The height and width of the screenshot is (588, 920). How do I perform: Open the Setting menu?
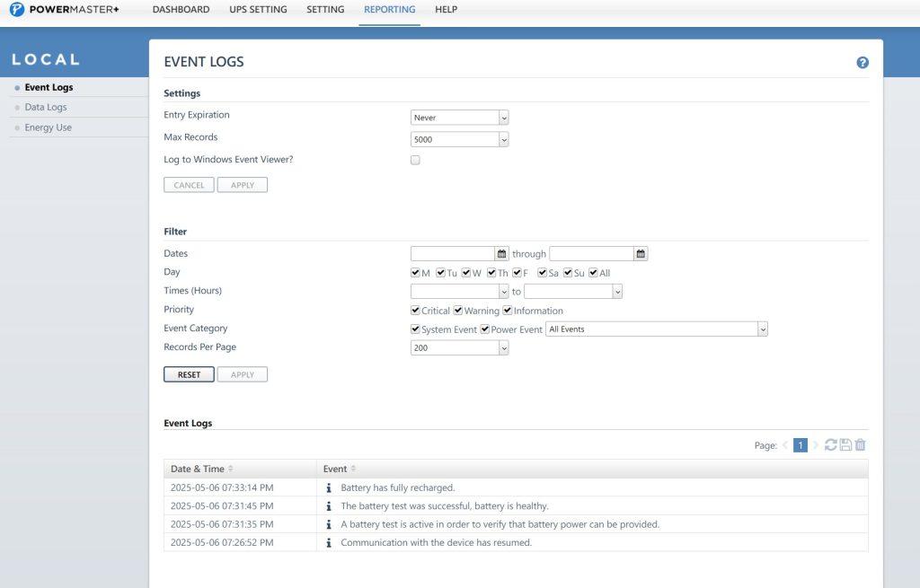tap(325, 9)
